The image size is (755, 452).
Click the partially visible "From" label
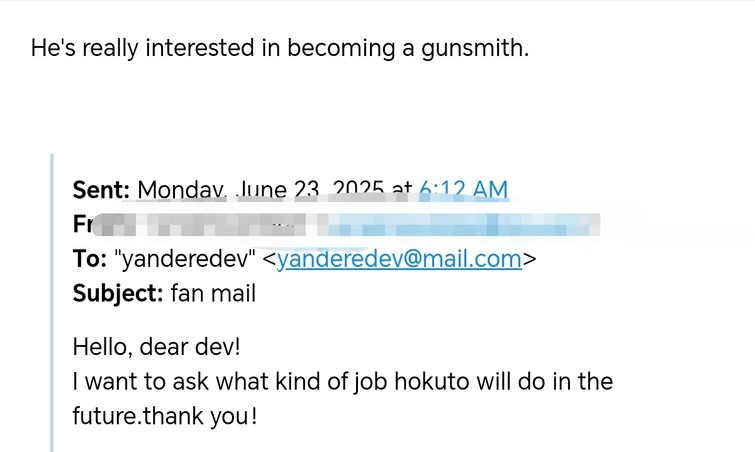[83, 224]
